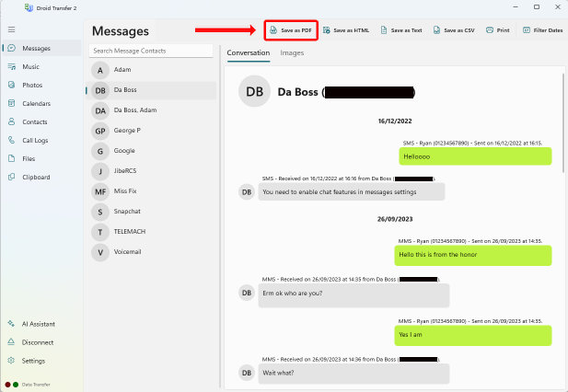Open Photos section label in sidebar

coord(32,85)
